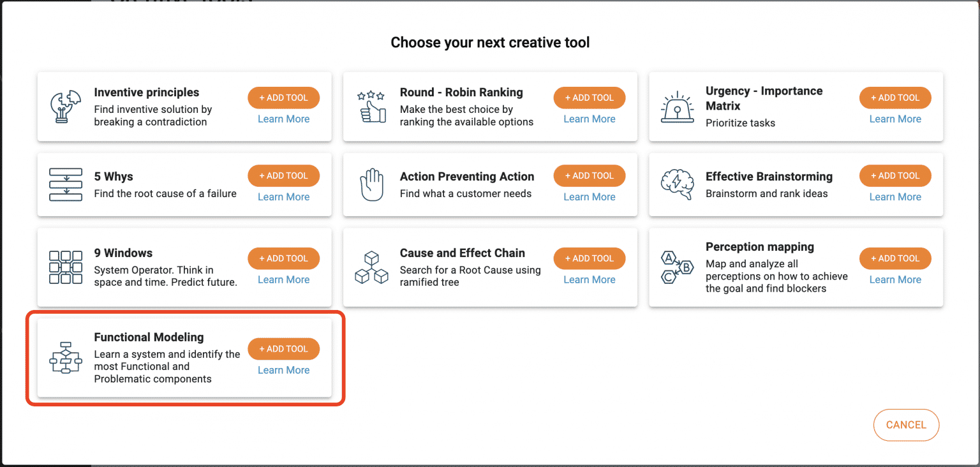Click the Perception mapping hexagon letters icon
Viewport: 980px width, 467px height.
(x=677, y=267)
